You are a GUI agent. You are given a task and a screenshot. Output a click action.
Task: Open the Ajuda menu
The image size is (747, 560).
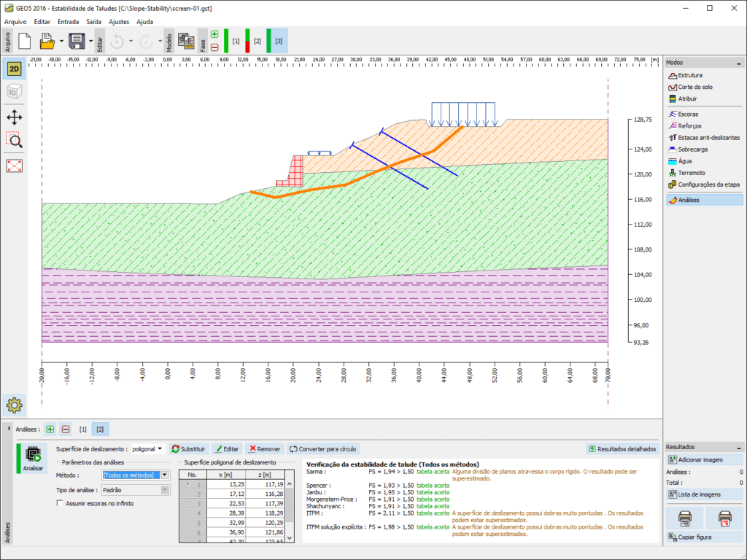(x=145, y=21)
